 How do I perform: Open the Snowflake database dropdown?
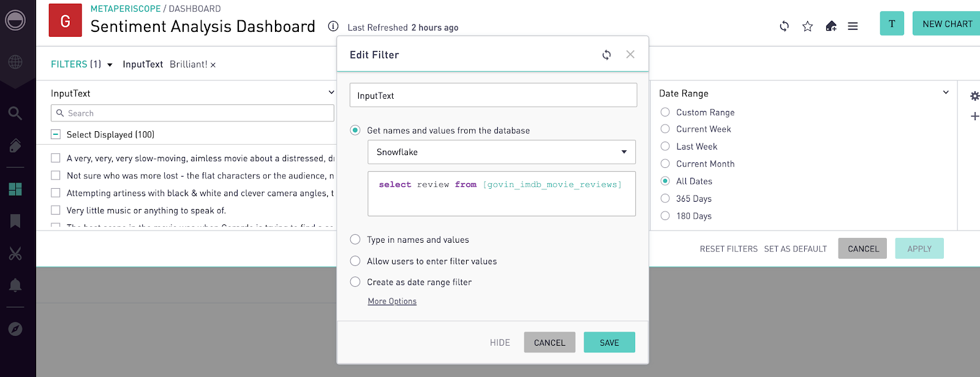502,152
